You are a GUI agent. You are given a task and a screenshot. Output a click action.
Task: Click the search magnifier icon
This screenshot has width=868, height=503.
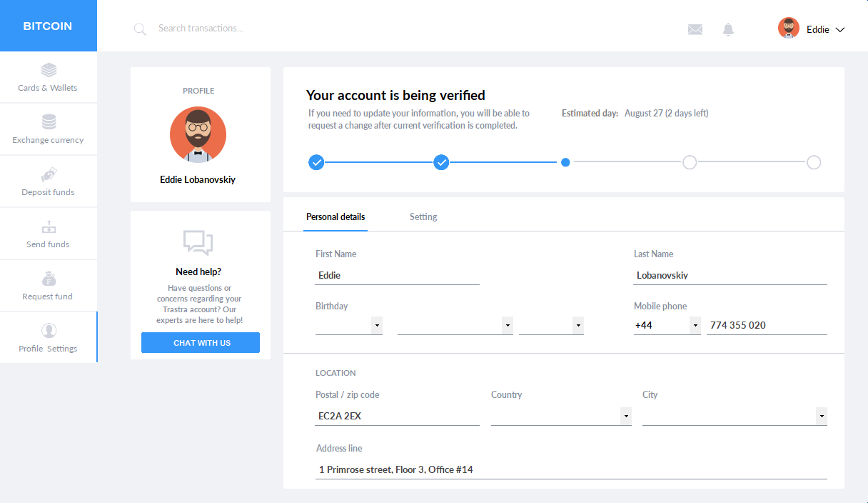click(140, 29)
